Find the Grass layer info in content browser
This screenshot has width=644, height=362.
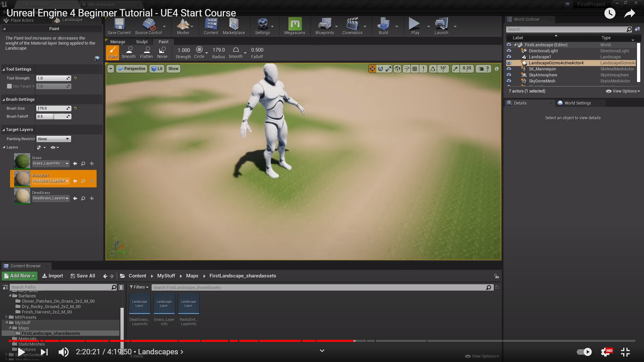point(164,310)
